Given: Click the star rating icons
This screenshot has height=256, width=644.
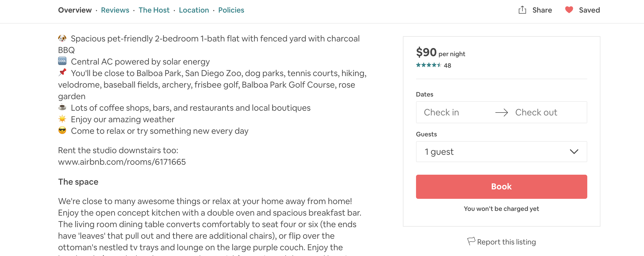Looking at the screenshot, I should (429, 65).
